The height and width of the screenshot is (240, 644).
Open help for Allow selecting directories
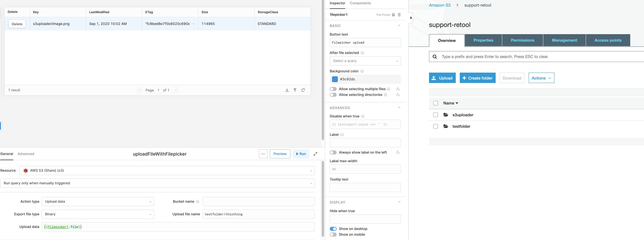[385, 95]
